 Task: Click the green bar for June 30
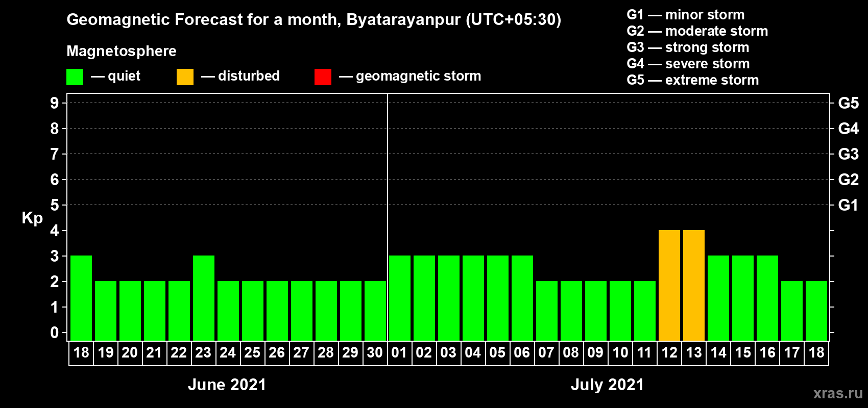[375, 311]
